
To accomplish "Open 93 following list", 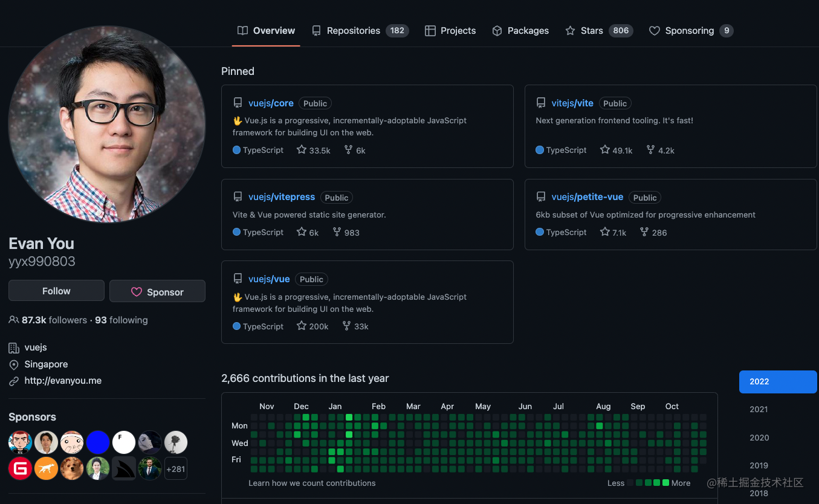I will (121, 320).
